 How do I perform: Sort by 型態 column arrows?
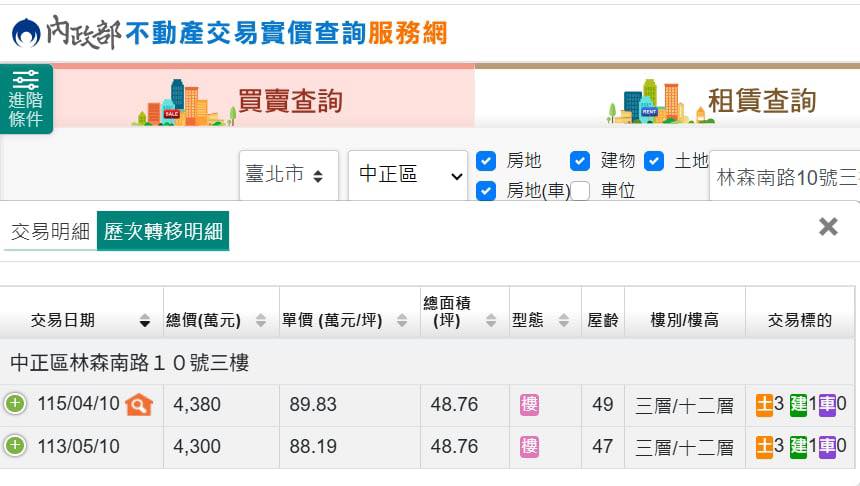tap(563, 320)
